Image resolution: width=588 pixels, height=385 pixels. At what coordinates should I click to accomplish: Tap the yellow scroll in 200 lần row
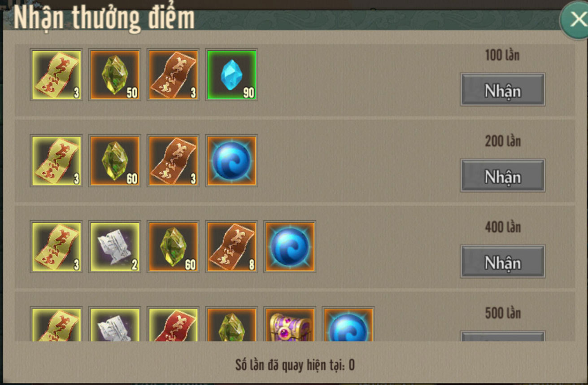coord(57,161)
